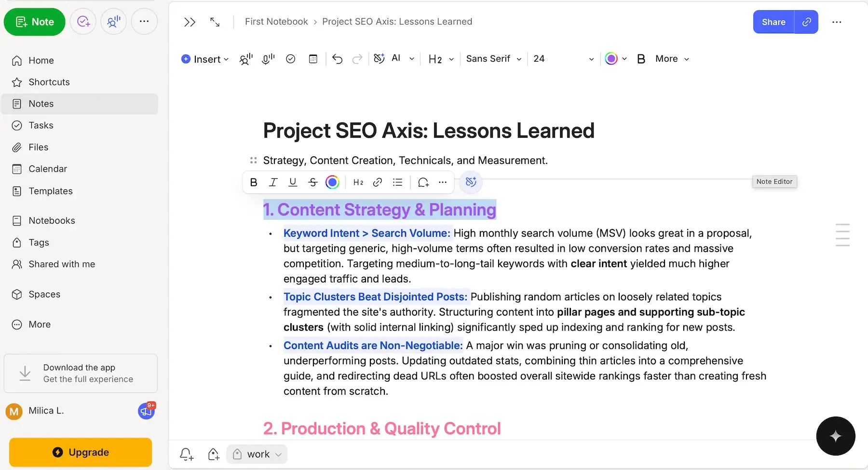Image resolution: width=868 pixels, height=470 pixels.
Task: Go to Home in the sidebar
Action: point(80,60)
